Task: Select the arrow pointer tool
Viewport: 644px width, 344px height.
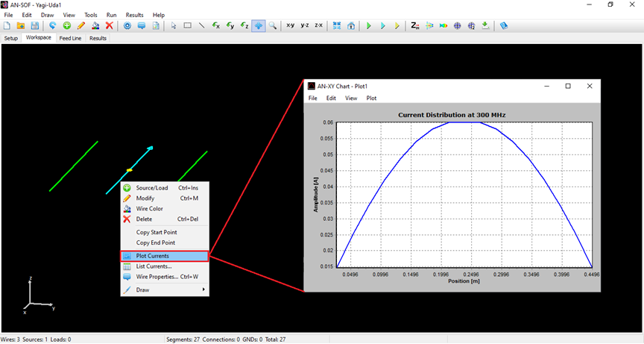Action: pyautogui.click(x=174, y=25)
